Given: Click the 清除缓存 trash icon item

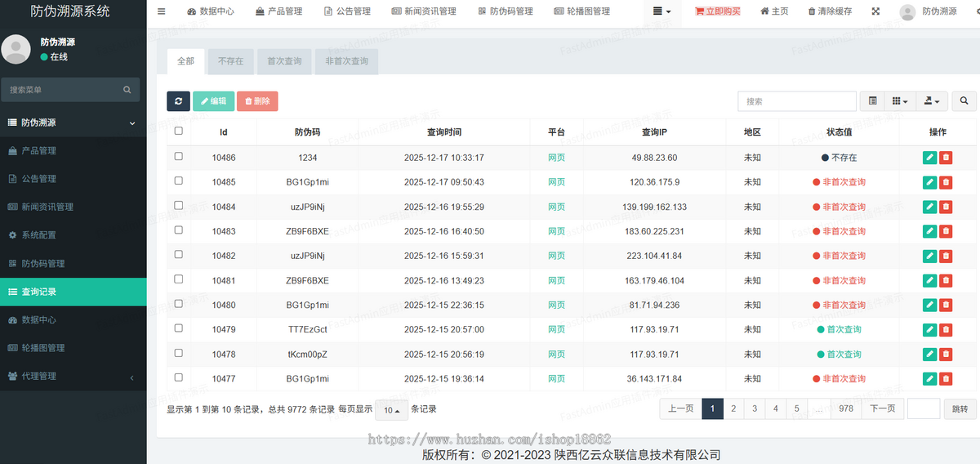Looking at the screenshot, I should coord(830,11).
